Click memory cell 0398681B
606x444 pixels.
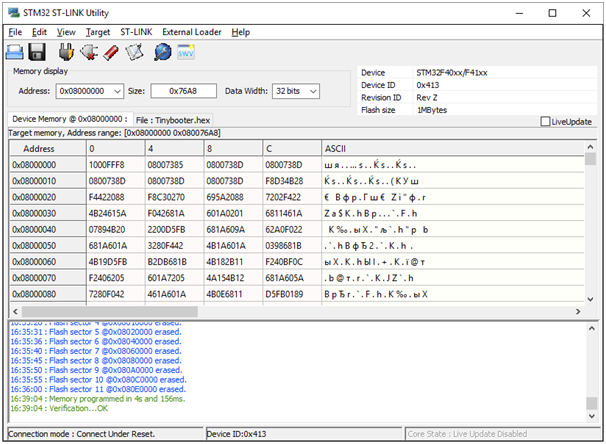click(292, 246)
